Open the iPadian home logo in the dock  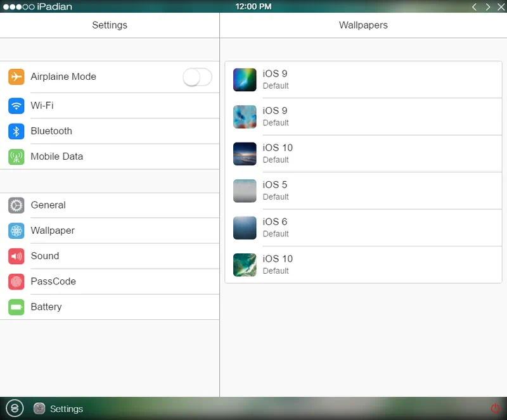coord(15,409)
